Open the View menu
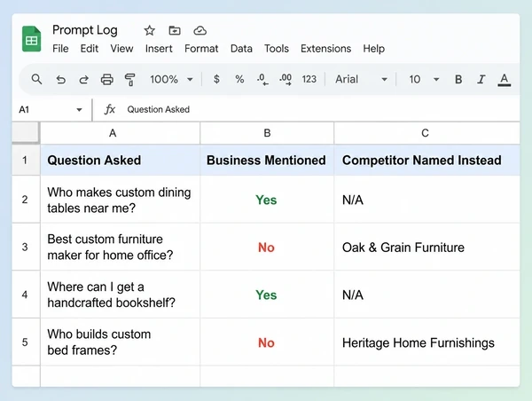Image resolution: width=532 pixels, height=401 pixels. pyautogui.click(x=121, y=49)
